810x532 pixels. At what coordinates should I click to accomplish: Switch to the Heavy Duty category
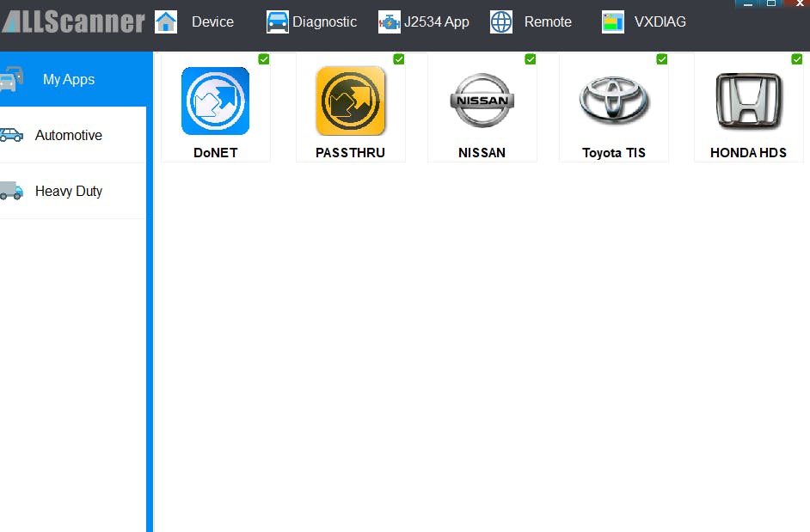pos(69,191)
